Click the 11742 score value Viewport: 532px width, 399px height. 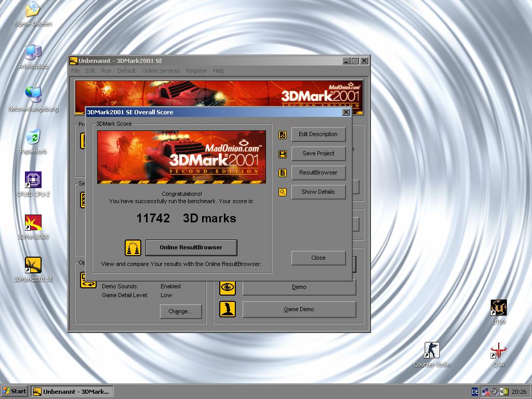coord(153,218)
